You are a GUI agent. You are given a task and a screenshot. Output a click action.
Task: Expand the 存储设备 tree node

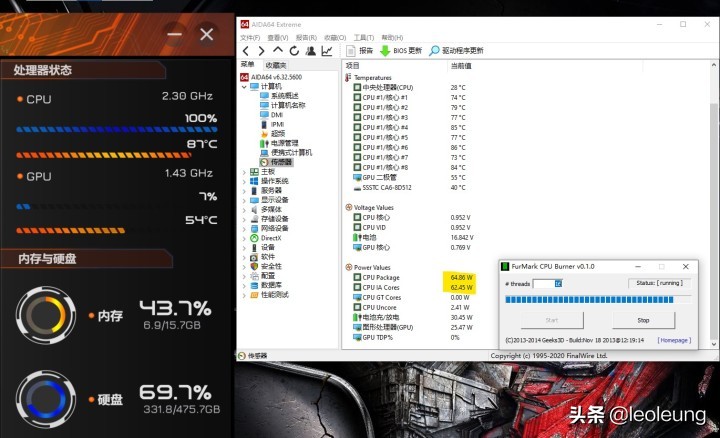pyautogui.click(x=244, y=219)
